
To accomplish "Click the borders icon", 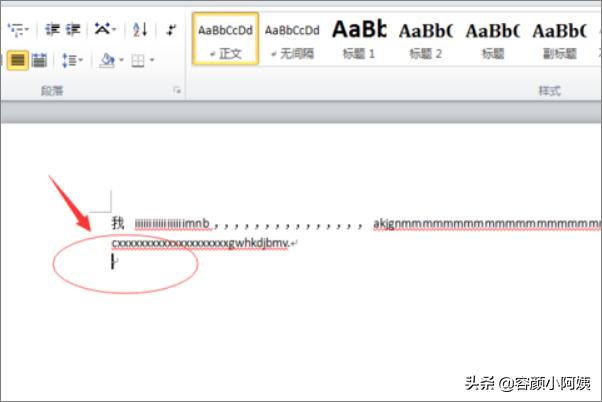I will coord(138,61).
